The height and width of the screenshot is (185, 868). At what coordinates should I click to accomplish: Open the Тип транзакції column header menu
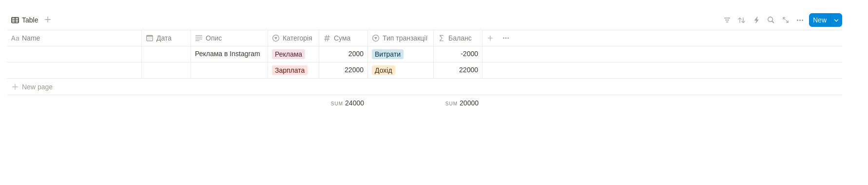click(x=401, y=38)
